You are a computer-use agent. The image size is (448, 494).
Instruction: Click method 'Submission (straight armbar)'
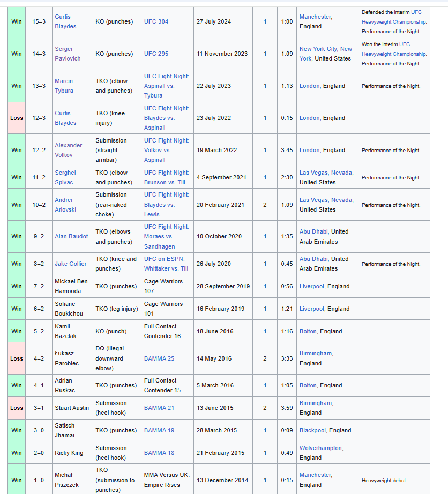click(x=111, y=150)
